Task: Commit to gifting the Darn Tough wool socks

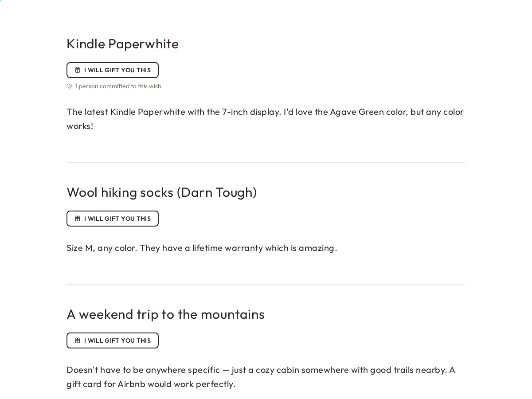Action: coord(112,218)
